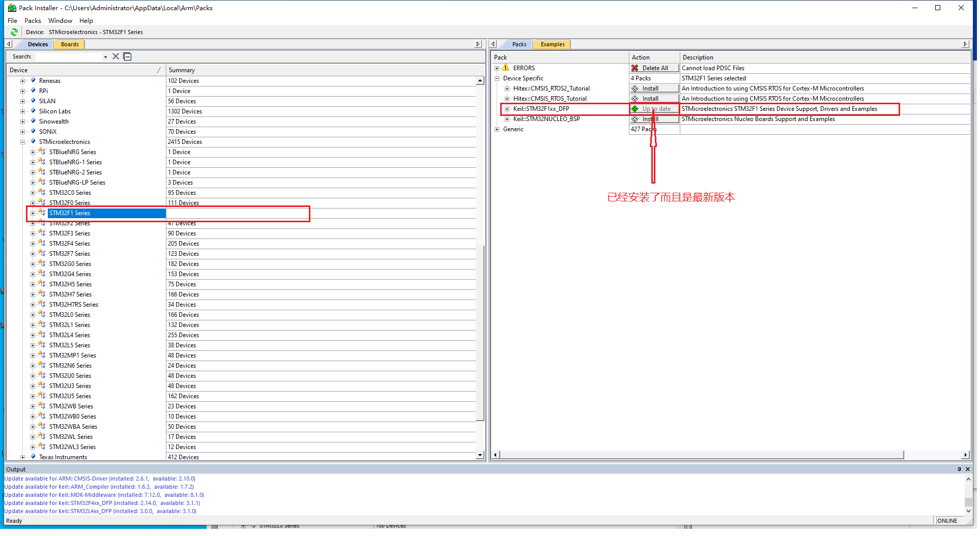Click the STM32G0 Series device icon
980x536 pixels.
(42, 263)
